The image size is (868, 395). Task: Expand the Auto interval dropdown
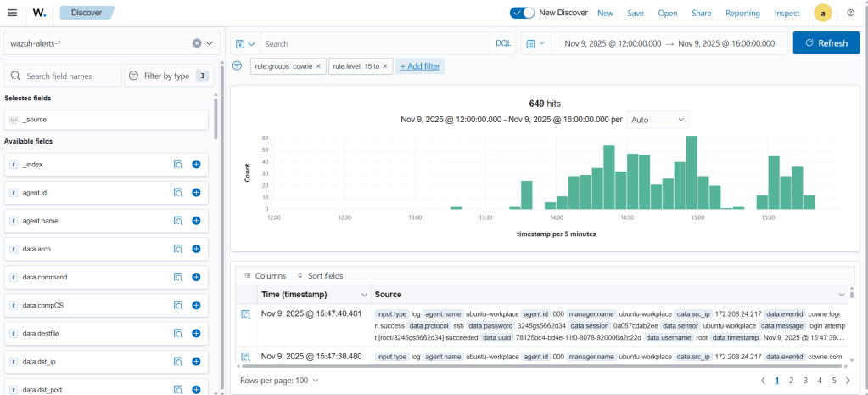point(658,120)
